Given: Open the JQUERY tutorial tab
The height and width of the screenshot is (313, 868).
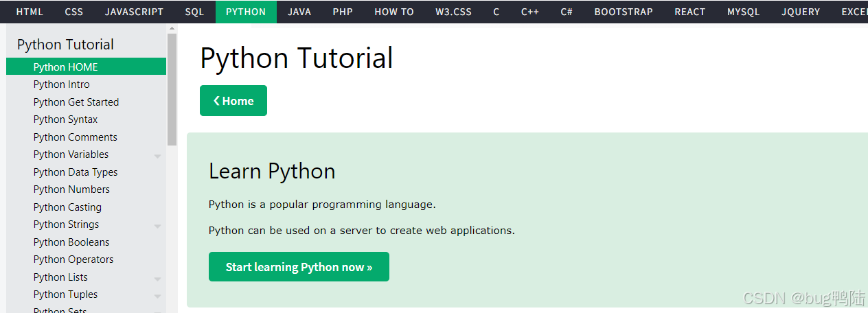Looking at the screenshot, I should point(801,12).
